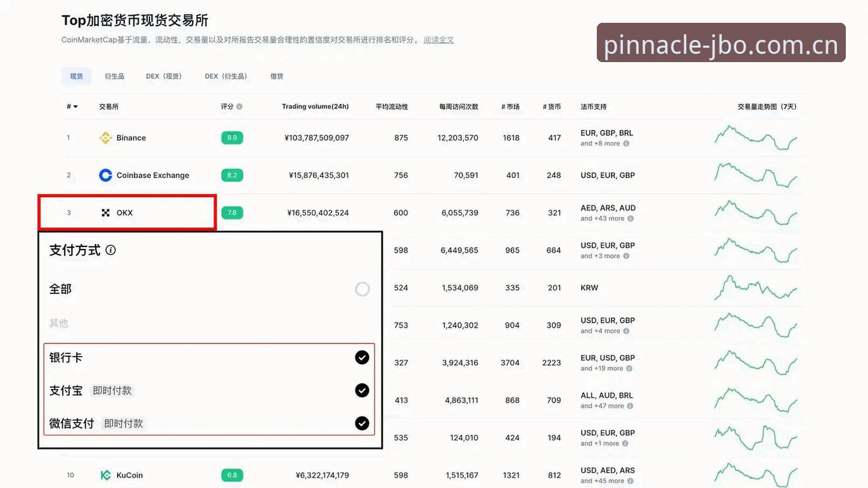The height and width of the screenshot is (488, 868).
Task: Open the Binance exchange name link
Action: 131,138
